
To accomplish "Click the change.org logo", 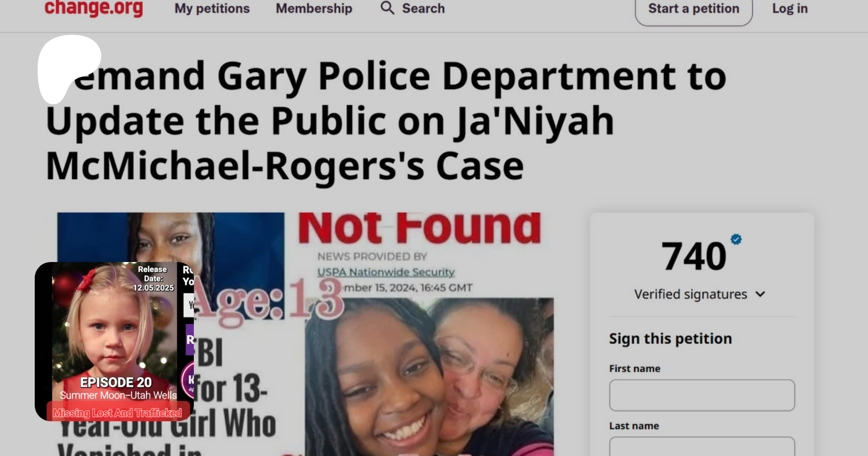I will (94, 8).
